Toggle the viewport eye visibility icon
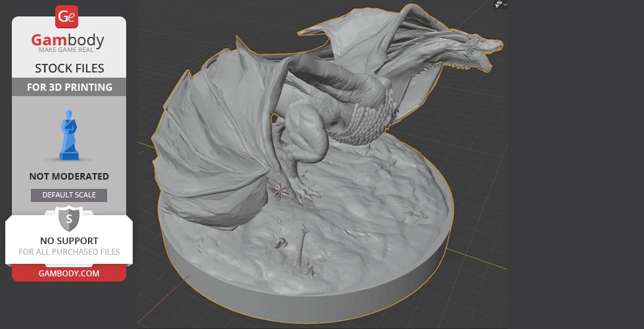Viewport: 644px width, 329px height. click(499, 4)
